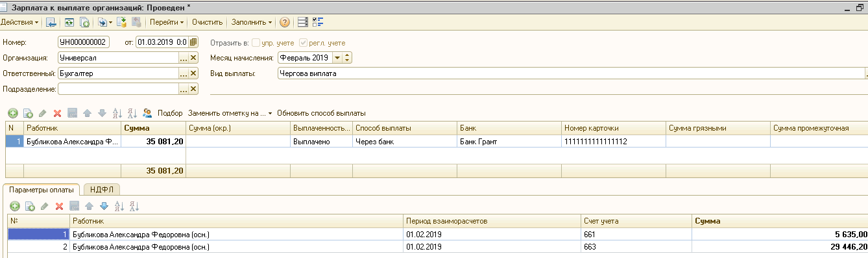Viewport: 868px width, 258px height.
Task: Select card number 1111111111111112 cell
Action: (x=614, y=141)
